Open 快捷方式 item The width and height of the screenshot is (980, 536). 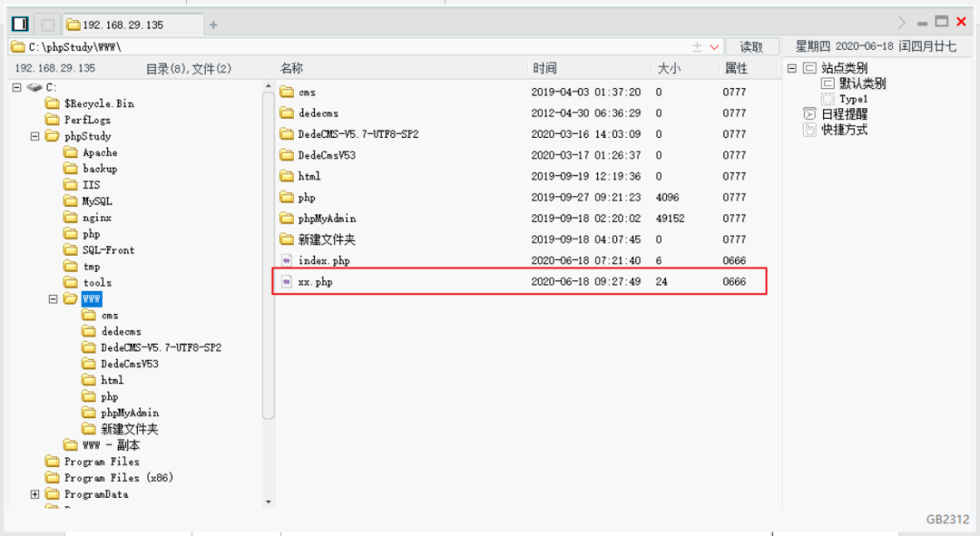click(844, 130)
